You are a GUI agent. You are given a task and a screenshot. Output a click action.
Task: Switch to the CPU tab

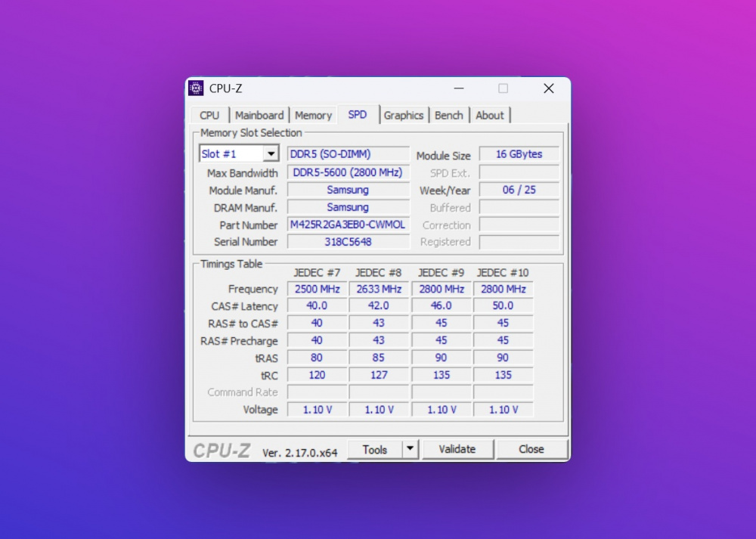pyautogui.click(x=209, y=116)
